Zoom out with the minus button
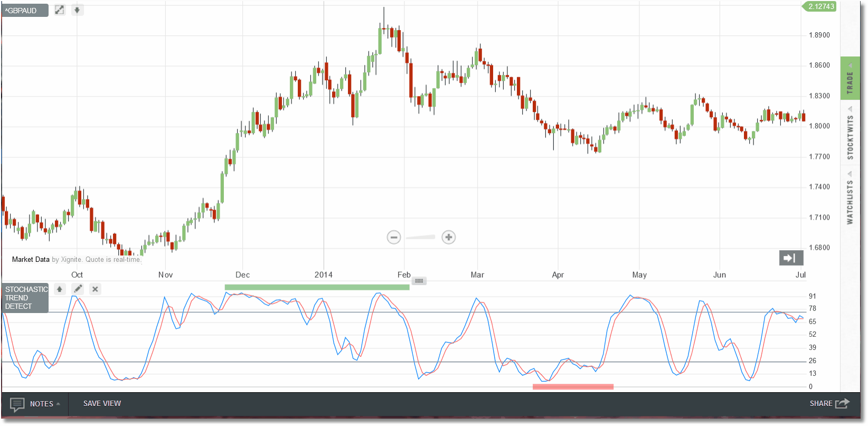 pos(394,238)
